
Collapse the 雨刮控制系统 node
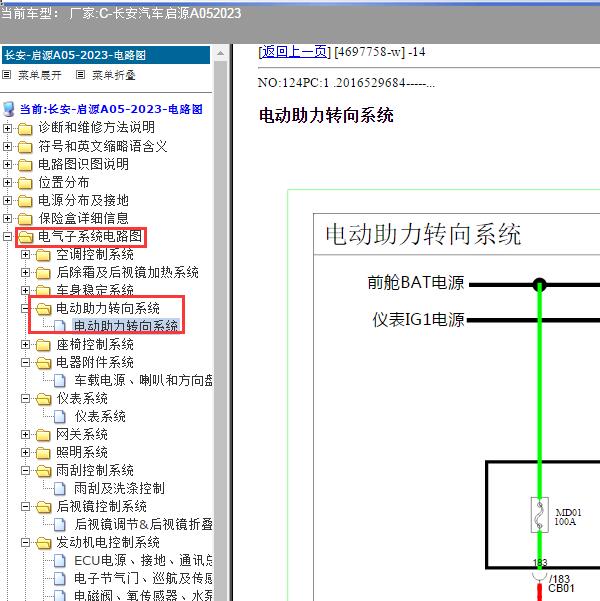pos(25,471)
